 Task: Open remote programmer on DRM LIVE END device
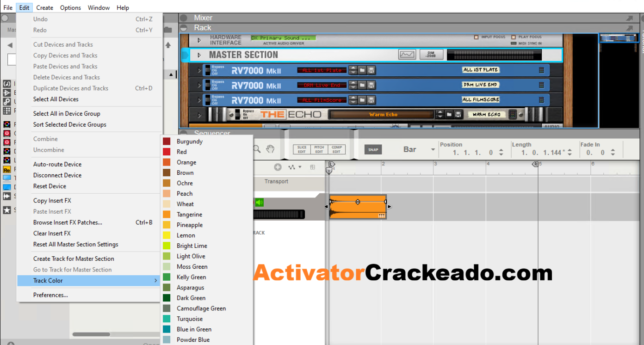coord(541,85)
